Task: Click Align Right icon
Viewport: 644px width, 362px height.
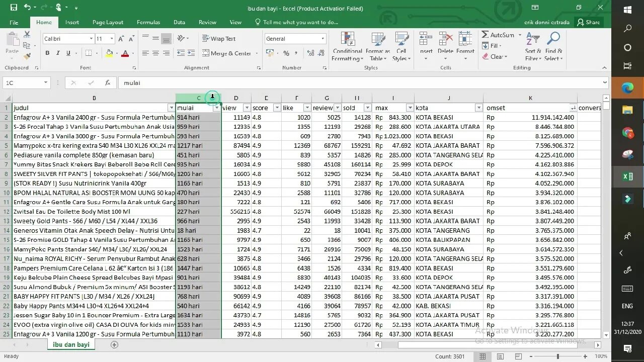Action: (x=166, y=53)
